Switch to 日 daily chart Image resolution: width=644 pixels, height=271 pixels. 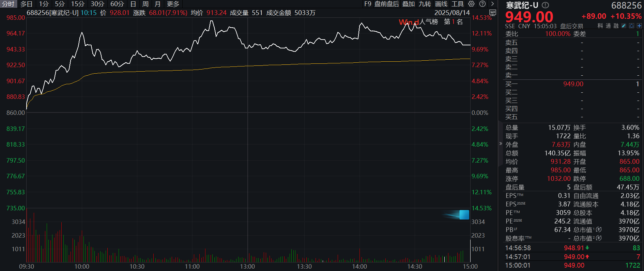coord(133,4)
